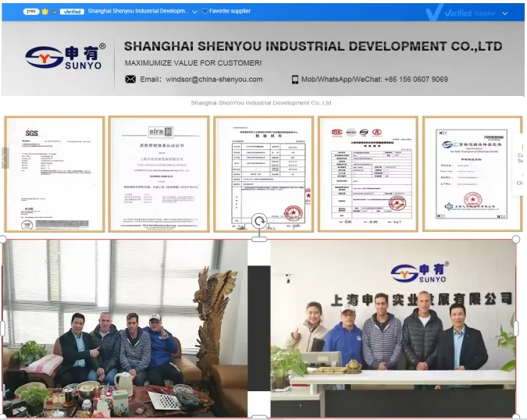Click the Verified Supplier label at right

coord(470,13)
